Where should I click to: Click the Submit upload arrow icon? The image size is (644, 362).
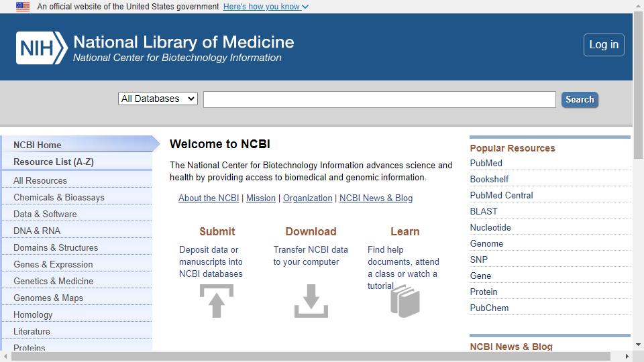[x=217, y=301]
